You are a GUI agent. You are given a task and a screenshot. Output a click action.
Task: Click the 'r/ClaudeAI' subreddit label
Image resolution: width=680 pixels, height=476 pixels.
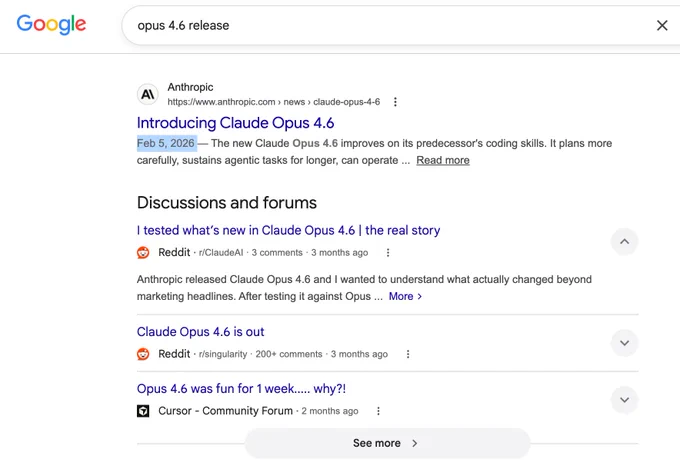(221, 253)
